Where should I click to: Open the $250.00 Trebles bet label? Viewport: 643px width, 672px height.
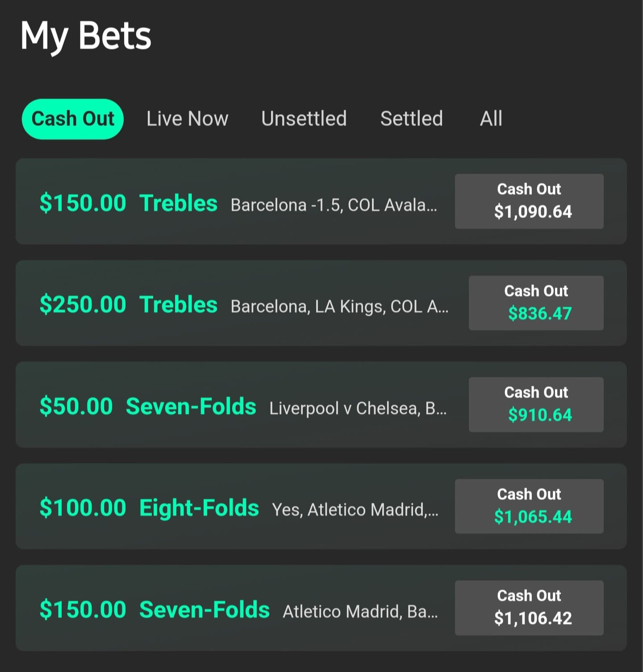(128, 305)
